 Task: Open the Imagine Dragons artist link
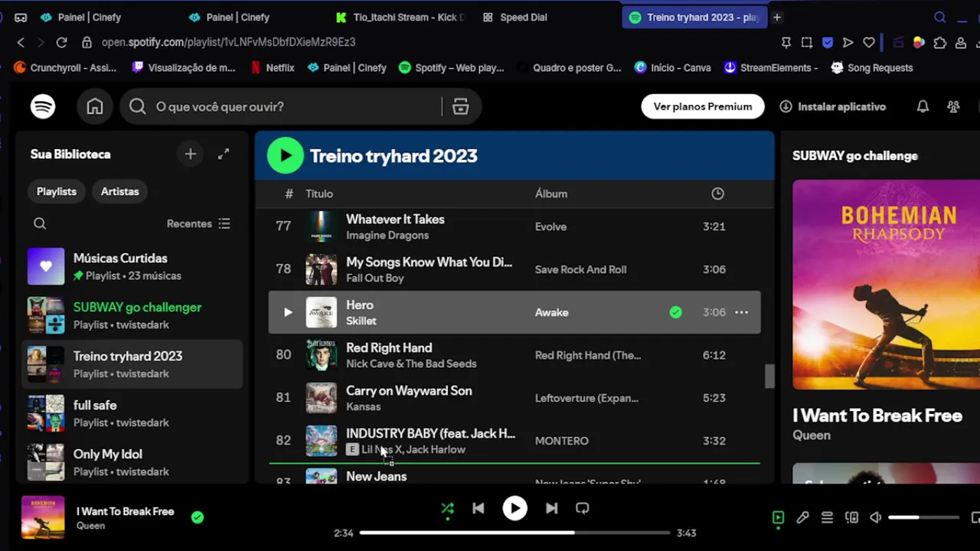387,235
